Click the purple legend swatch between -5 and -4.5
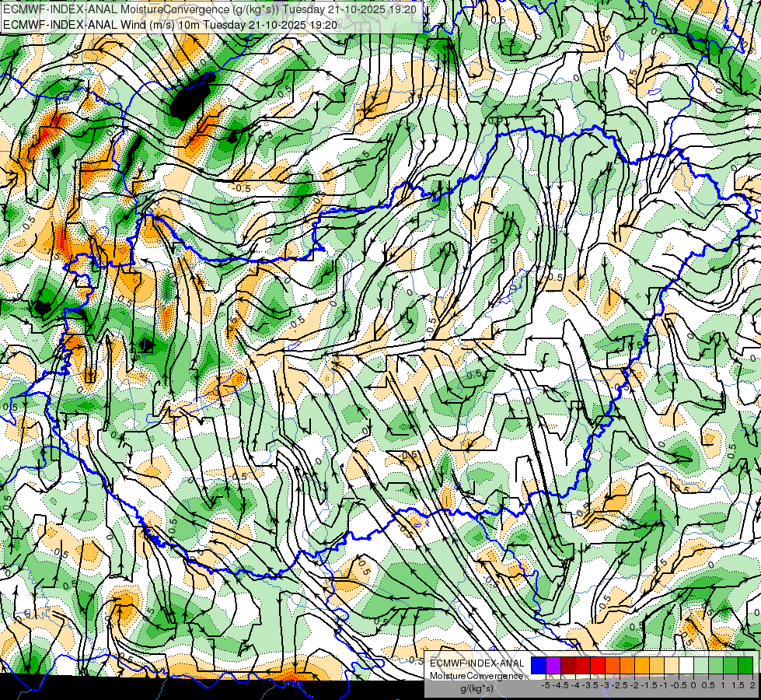 [x=553, y=666]
